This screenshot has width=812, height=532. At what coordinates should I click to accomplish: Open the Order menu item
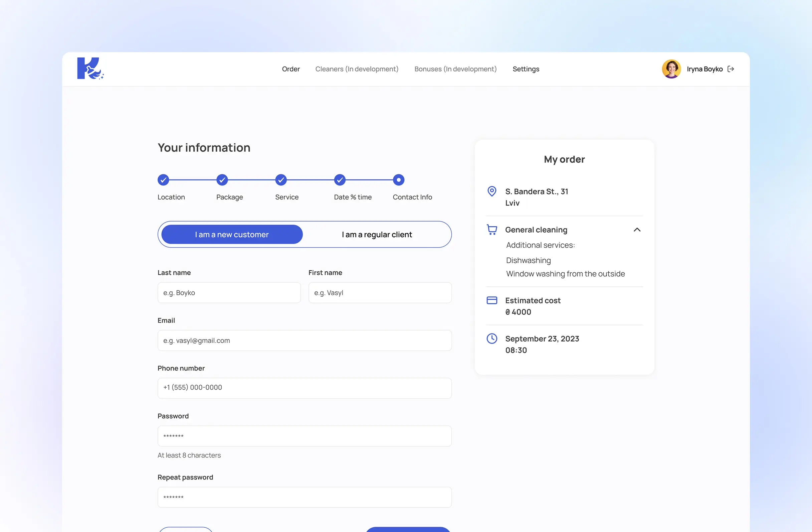(x=291, y=69)
